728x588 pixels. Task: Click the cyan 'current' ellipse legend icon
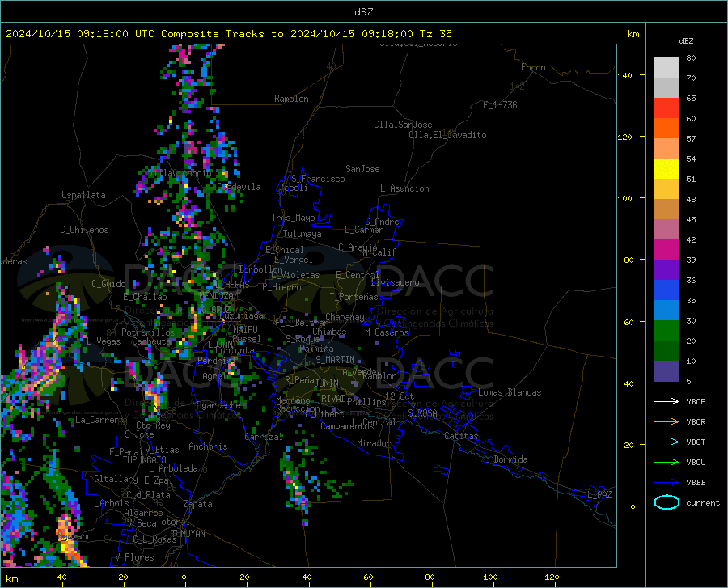point(667,502)
